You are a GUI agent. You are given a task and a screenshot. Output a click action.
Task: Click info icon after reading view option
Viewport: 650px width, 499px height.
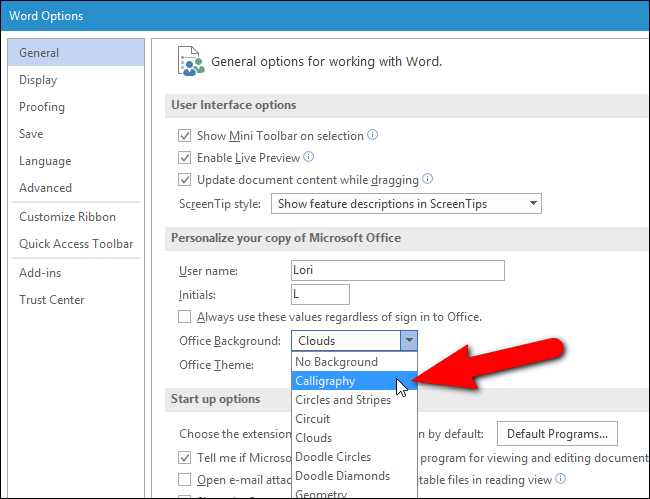(560, 479)
